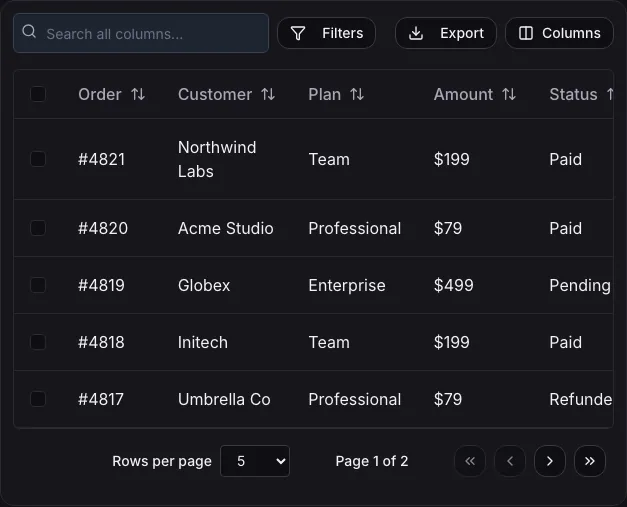Sort by the Plan column
627x507 pixels.
336,95
